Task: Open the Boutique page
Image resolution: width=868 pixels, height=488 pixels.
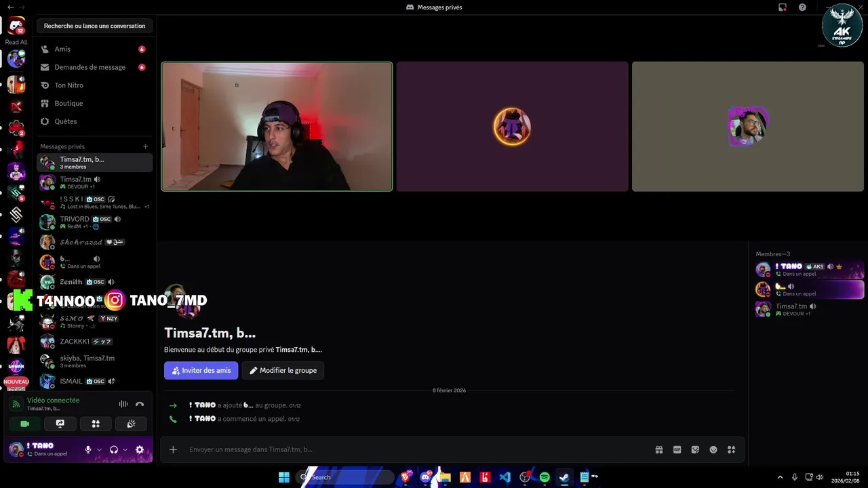Action: 94,103
